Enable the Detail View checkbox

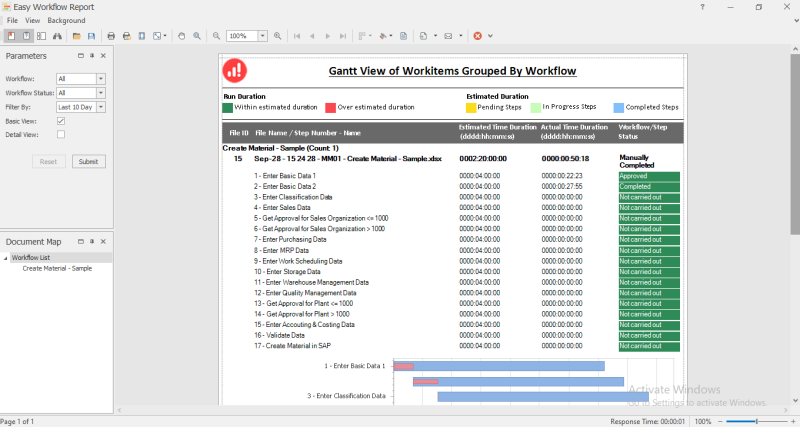coord(61,134)
